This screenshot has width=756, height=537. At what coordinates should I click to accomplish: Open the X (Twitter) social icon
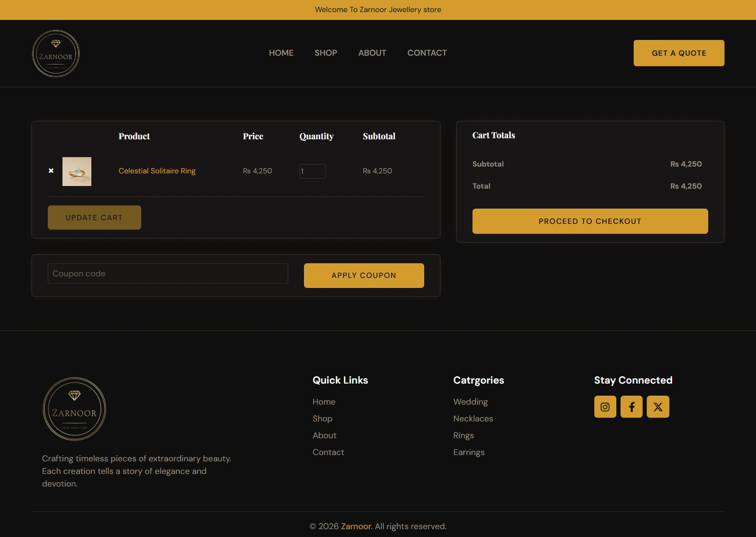658,407
